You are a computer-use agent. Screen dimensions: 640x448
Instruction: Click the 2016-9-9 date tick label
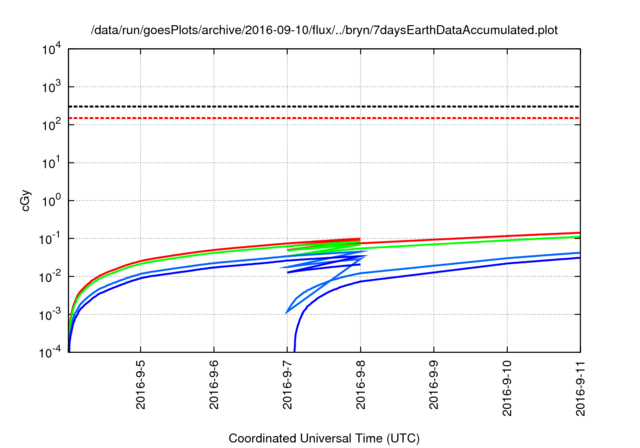(433, 385)
